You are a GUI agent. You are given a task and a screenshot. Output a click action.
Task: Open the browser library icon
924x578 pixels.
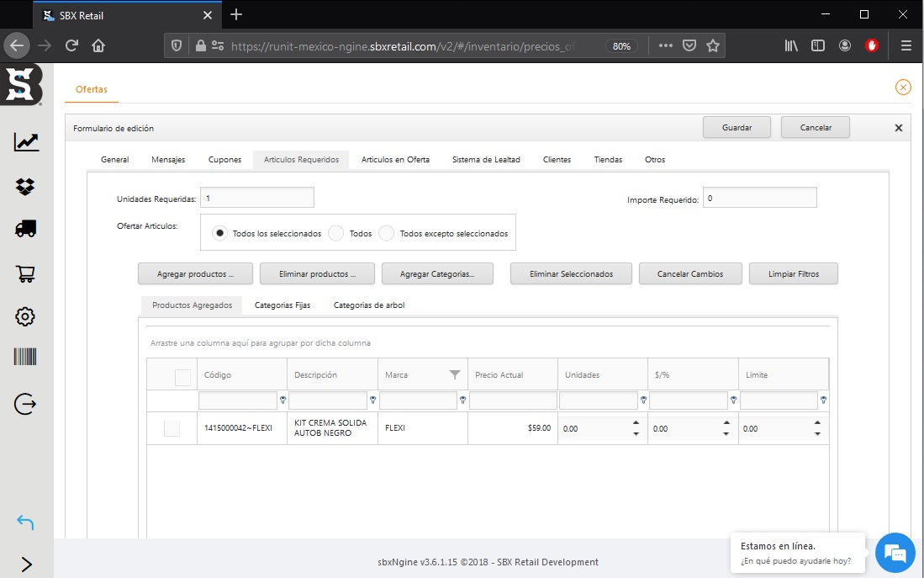pos(791,45)
